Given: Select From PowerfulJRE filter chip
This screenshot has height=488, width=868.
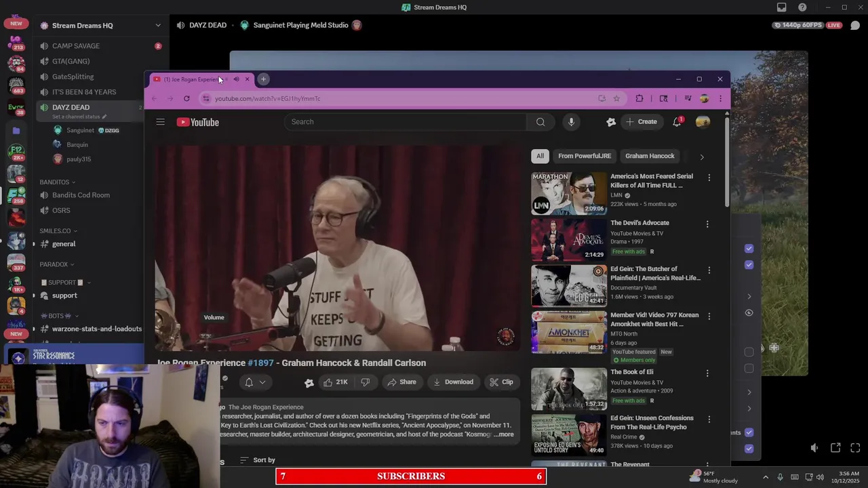Looking at the screenshot, I should coord(585,156).
